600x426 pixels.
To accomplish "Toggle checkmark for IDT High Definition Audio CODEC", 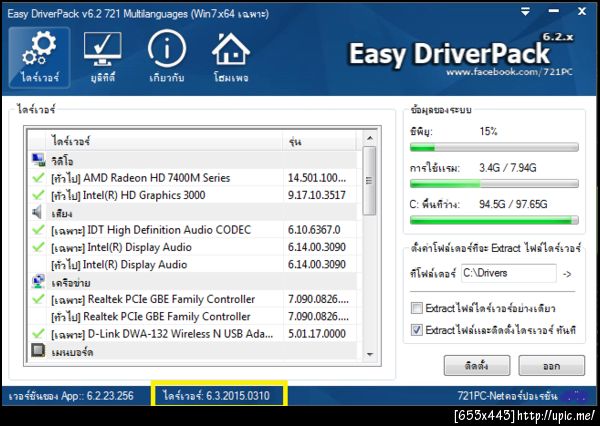I will click(x=38, y=230).
